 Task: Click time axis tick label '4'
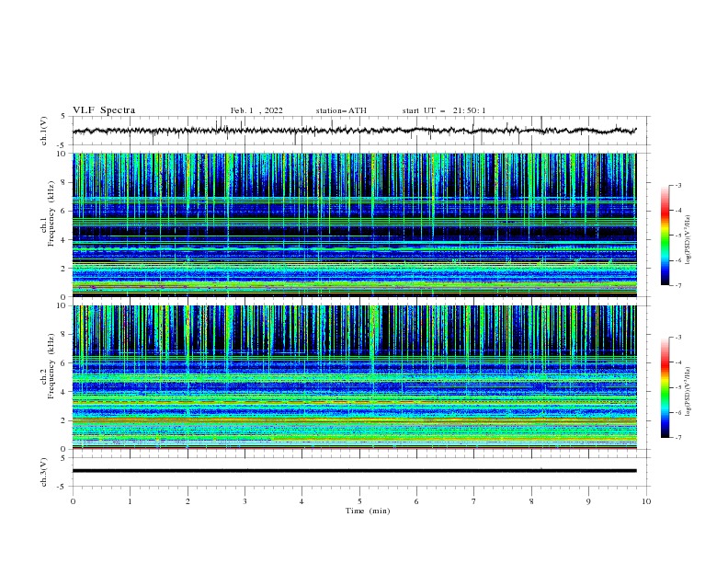(x=302, y=501)
